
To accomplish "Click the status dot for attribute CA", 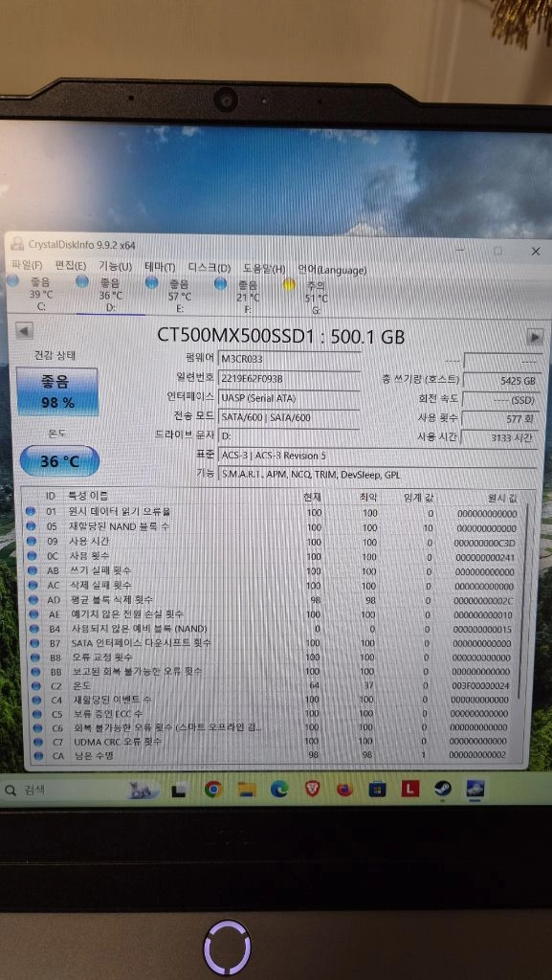I will pyautogui.click(x=39, y=756).
